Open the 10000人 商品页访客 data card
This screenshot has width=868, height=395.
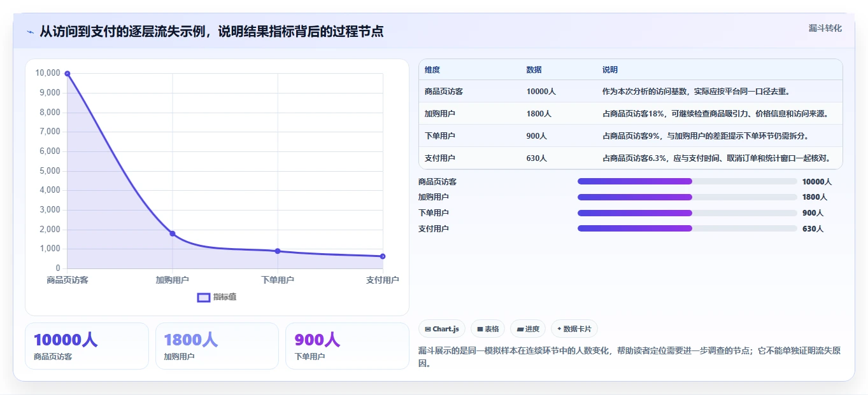coord(87,346)
